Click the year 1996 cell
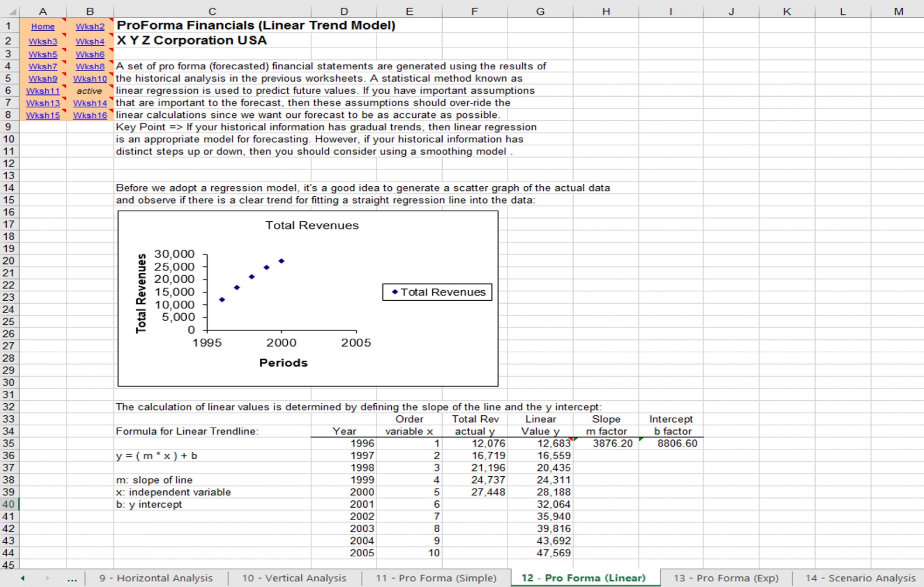Viewport: 924px width, 587px height. 344,443
